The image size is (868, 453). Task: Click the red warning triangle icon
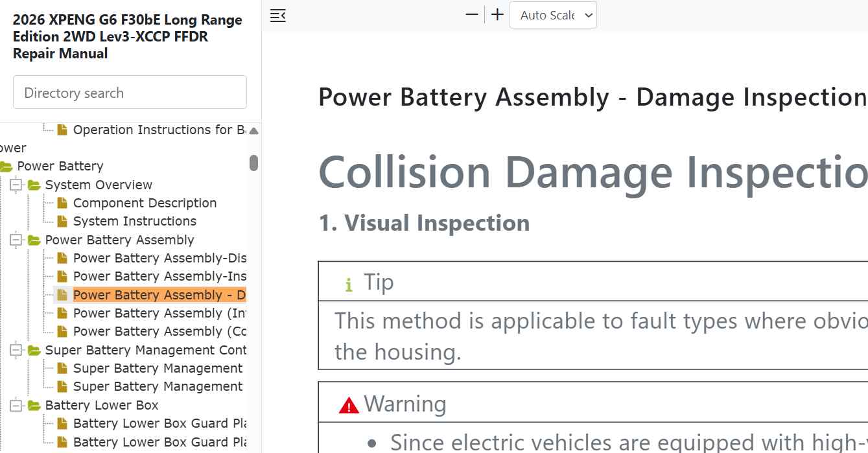(349, 406)
